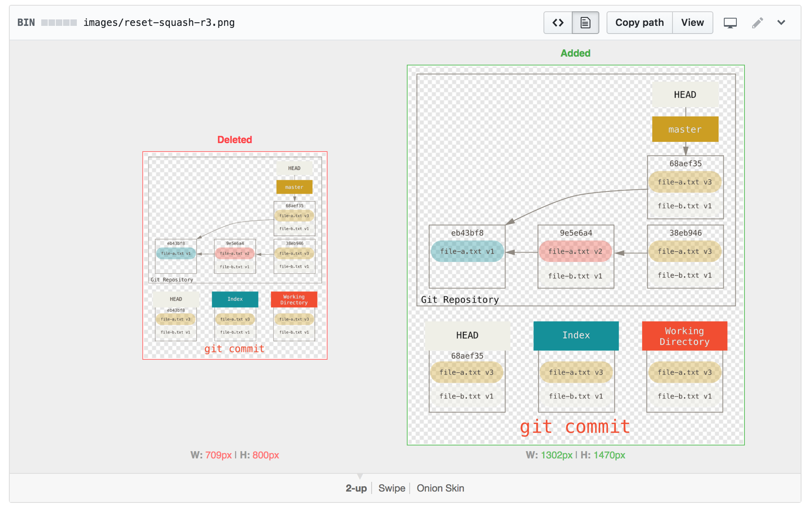812x515 pixels.
Task: Click the red Deleted label
Action: [x=235, y=139]
